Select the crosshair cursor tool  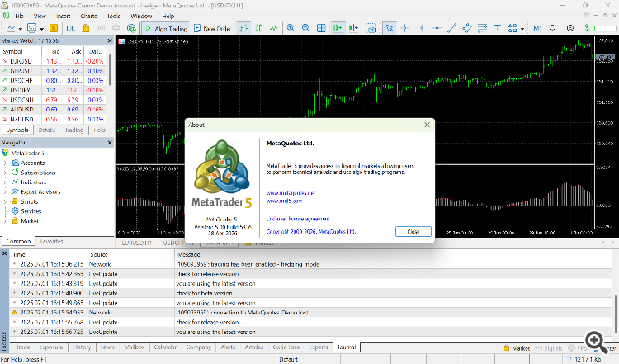click(x=404, y=28)
